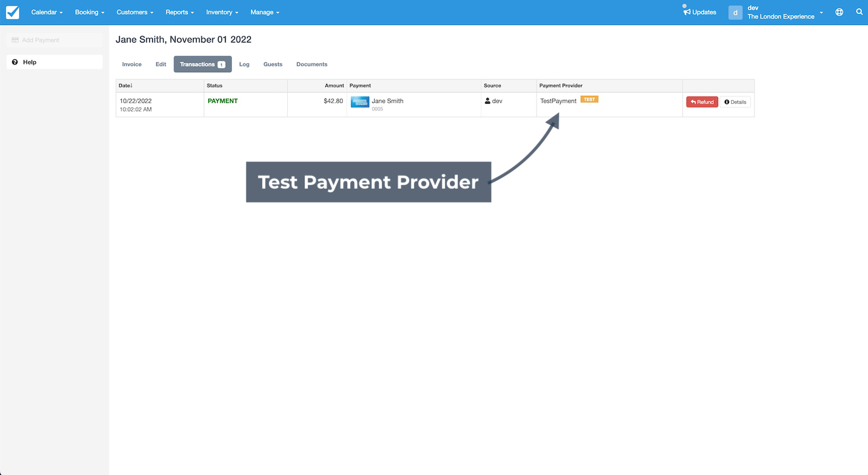Click the Checkfront checkmark logo
This screenshot has width=868, height=475.
point(12,12)
